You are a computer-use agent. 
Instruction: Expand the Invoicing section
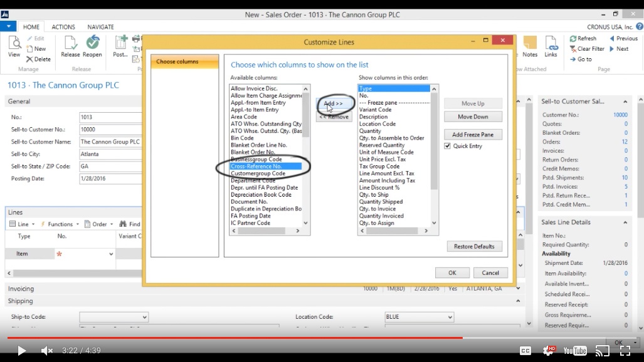[x=518, y=289]
